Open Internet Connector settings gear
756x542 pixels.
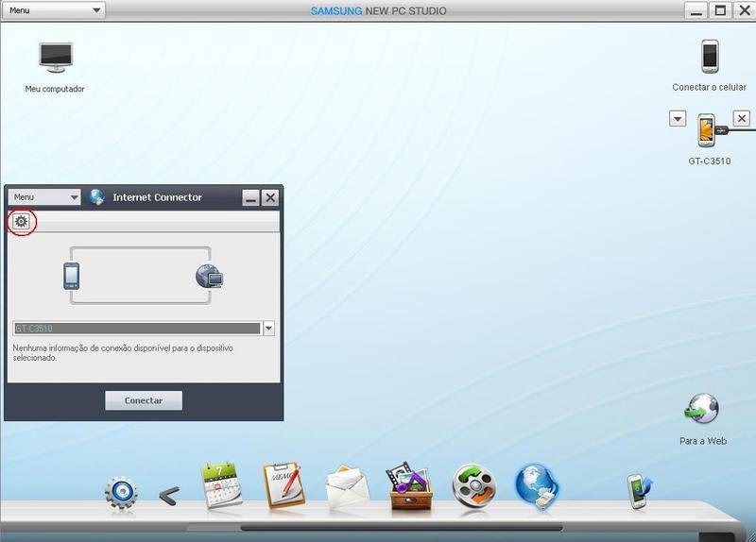pos(21,222)
